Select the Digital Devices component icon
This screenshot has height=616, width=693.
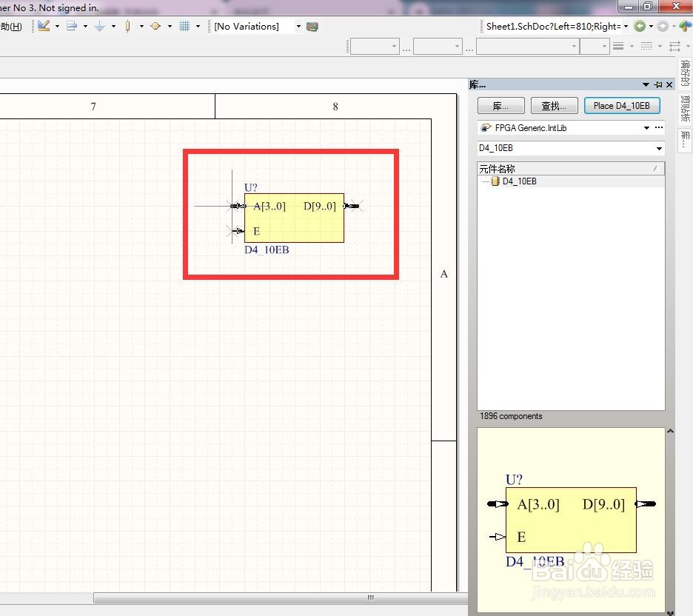(128, 26)
